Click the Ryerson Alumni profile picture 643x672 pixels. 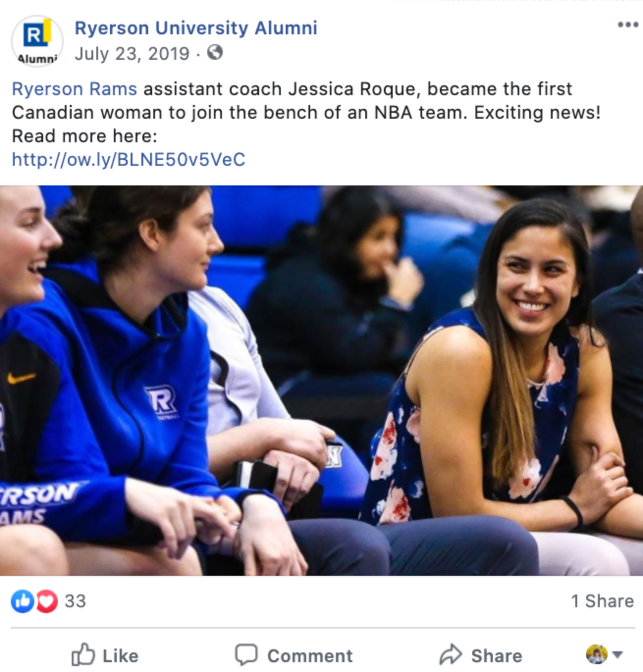(37, 41)
